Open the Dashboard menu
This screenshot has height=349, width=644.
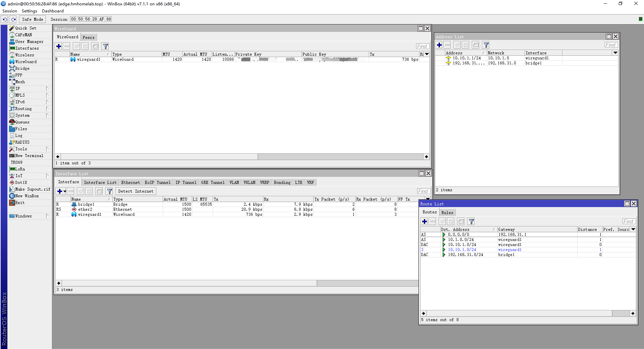53,11
